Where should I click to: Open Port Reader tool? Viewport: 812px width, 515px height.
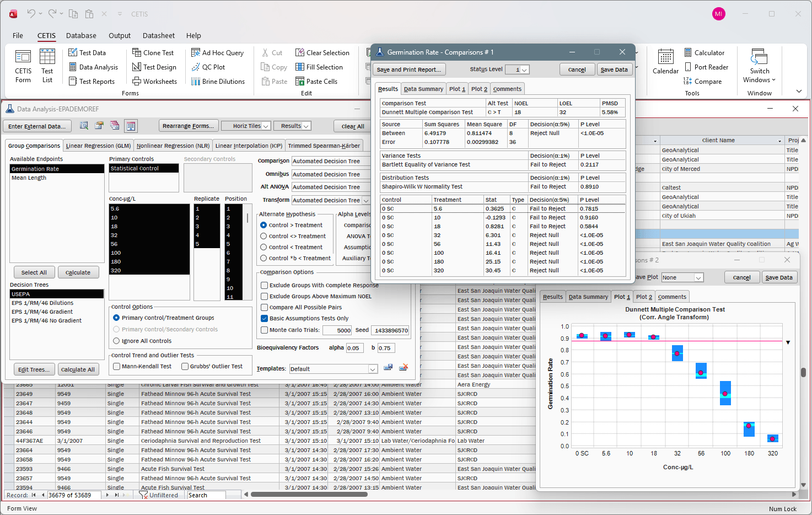pos(706,67)
